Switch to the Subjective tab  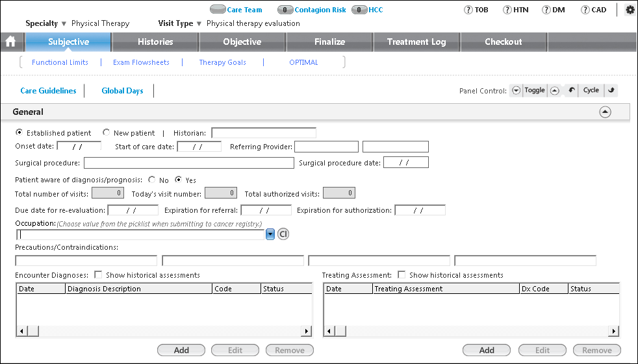point(68,42)
